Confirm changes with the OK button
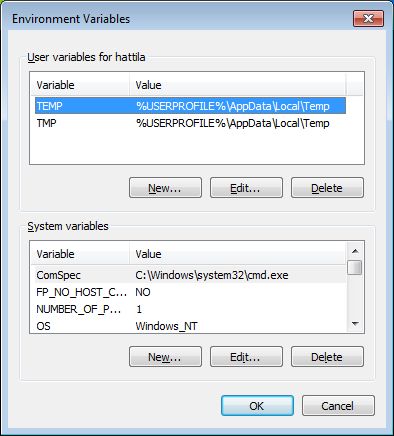 pyautogui.click(x=257, y=406)
